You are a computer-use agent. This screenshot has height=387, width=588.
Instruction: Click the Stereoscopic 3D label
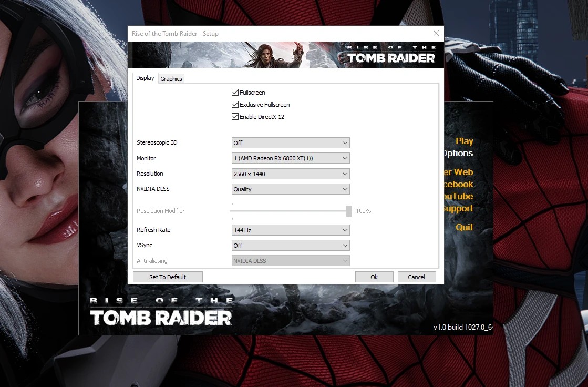[157, 142]
